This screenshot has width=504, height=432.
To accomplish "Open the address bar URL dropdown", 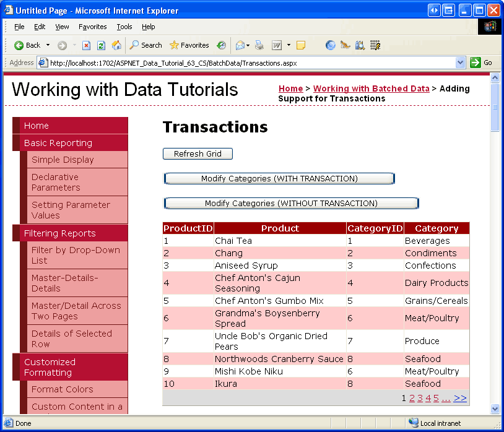I will pyautogui.click(x=460, y=63).
